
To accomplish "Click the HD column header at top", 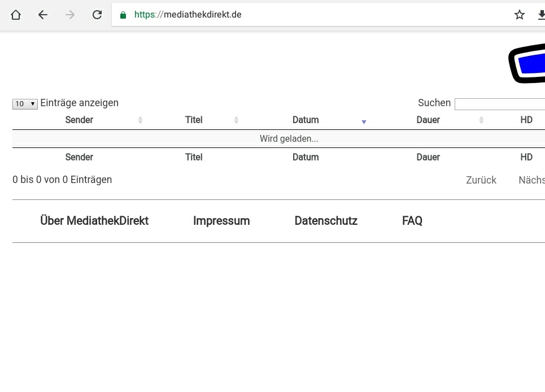I will tap(526, 120).
